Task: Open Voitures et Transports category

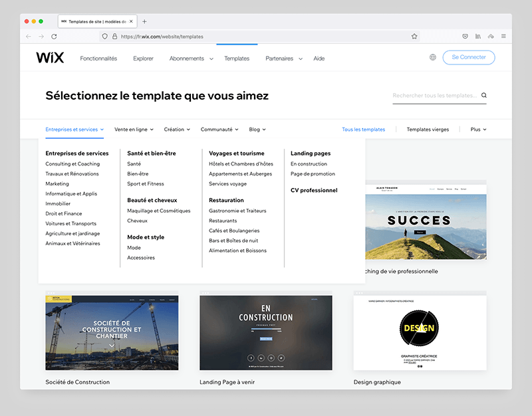Action: point(71,223)
